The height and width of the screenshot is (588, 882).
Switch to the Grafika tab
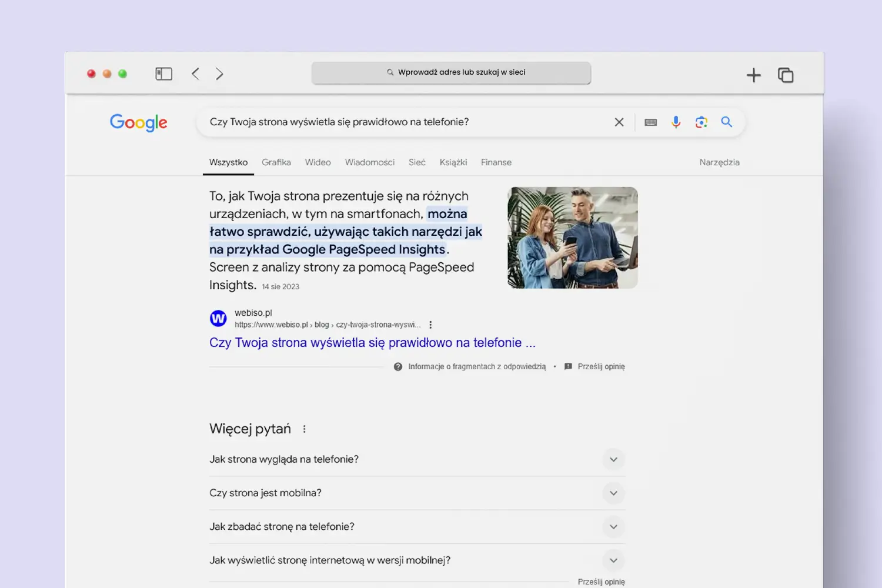click(x=276, y=162)
